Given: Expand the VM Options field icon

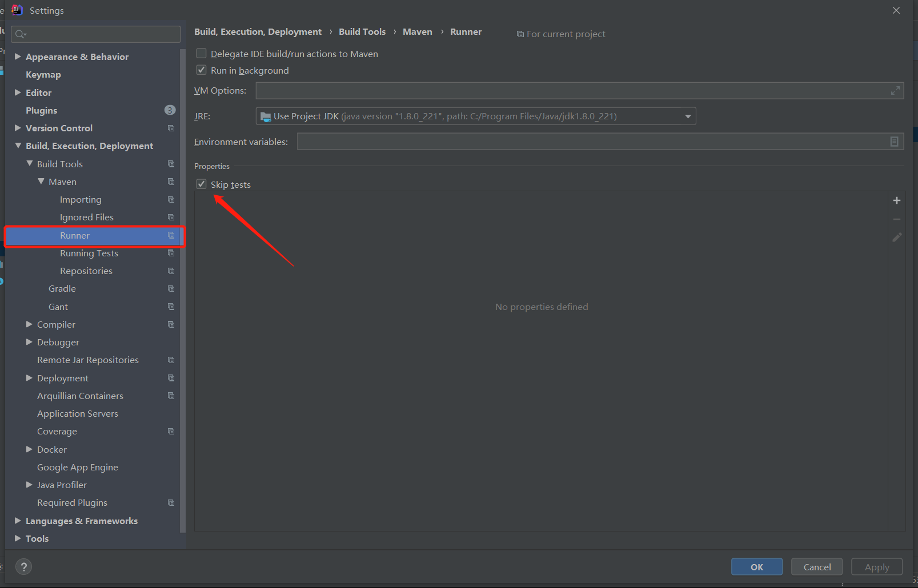Looking at the screenshot, I should pos(895,91).
